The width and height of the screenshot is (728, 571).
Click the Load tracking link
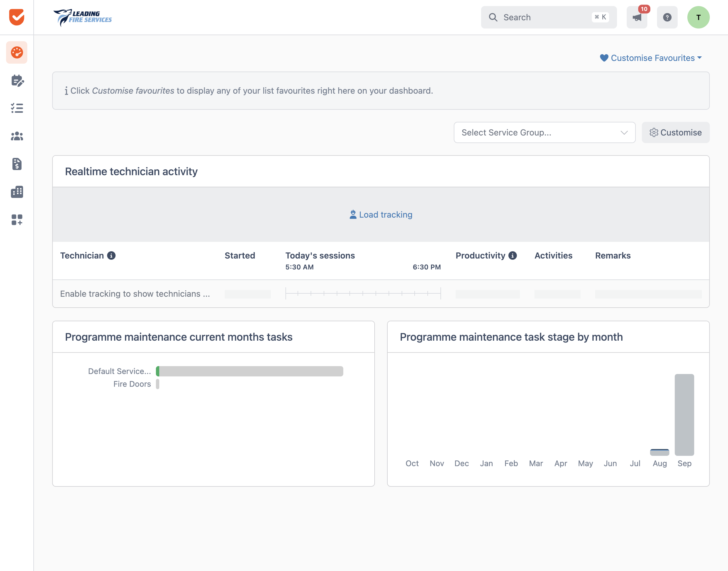(381, 215)
